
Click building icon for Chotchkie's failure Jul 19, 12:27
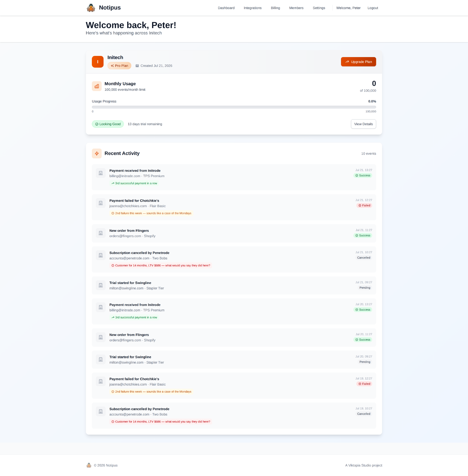(x=101, y=381)
